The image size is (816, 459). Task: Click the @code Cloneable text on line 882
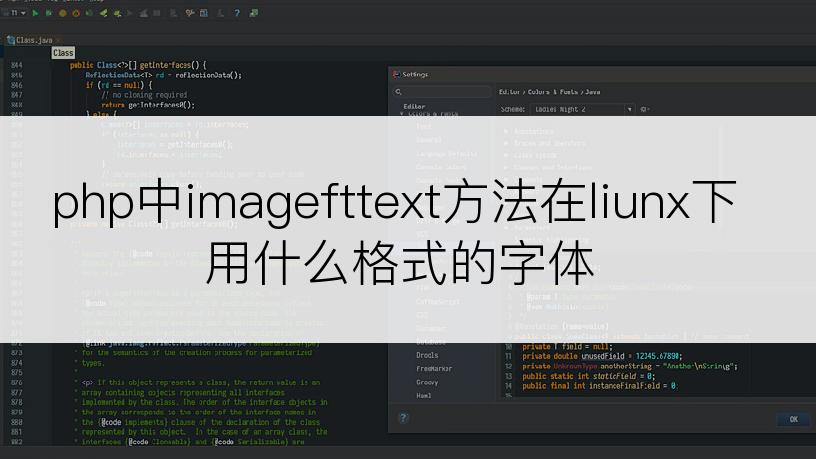tap(160, 442)
